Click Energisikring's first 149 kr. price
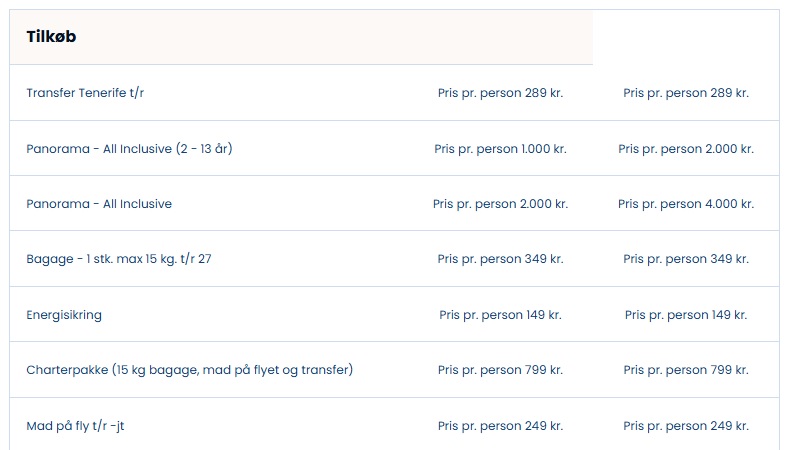Viewport: 788px width, 450px height. click(x=500, y=315)
